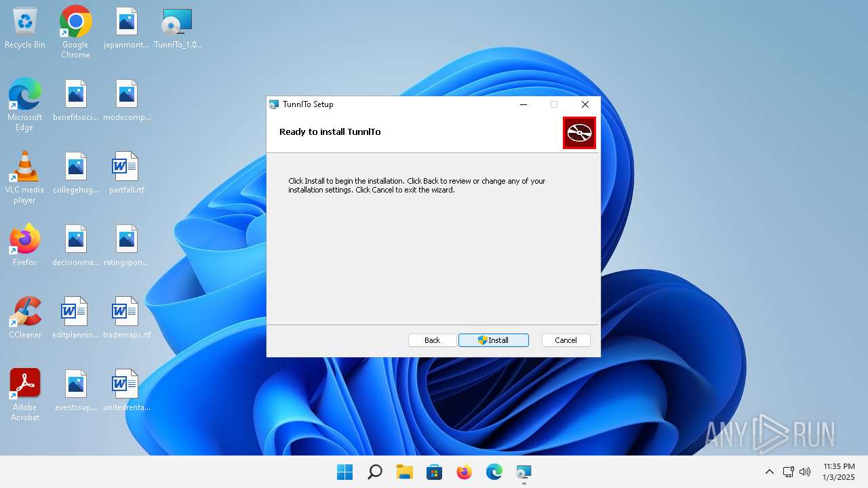
Task: Select the collegehug image file
Action: click(75, 174)
